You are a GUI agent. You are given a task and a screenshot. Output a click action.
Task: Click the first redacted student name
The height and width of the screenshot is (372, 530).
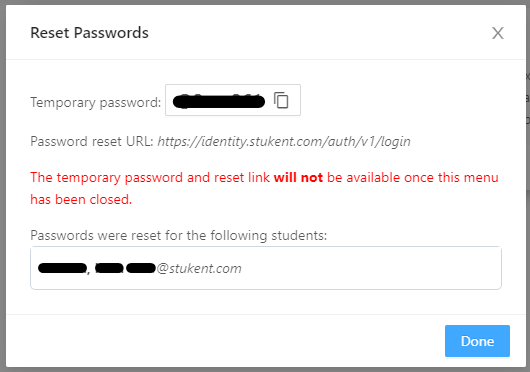pos(62,268)
